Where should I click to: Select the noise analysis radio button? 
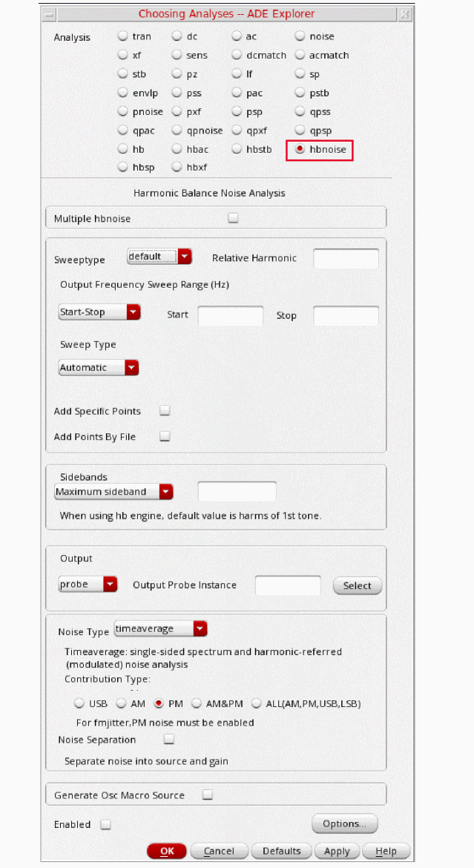(x=300, y=36)
